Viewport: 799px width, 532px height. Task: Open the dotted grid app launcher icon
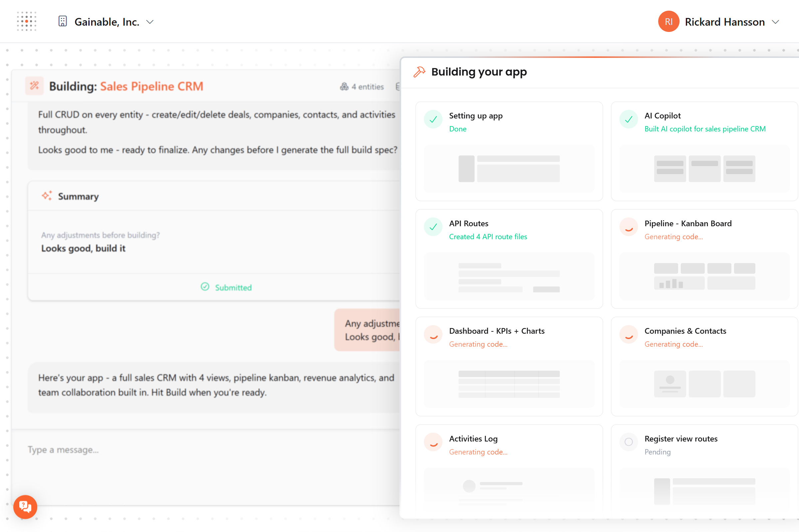tap(27, 21)
